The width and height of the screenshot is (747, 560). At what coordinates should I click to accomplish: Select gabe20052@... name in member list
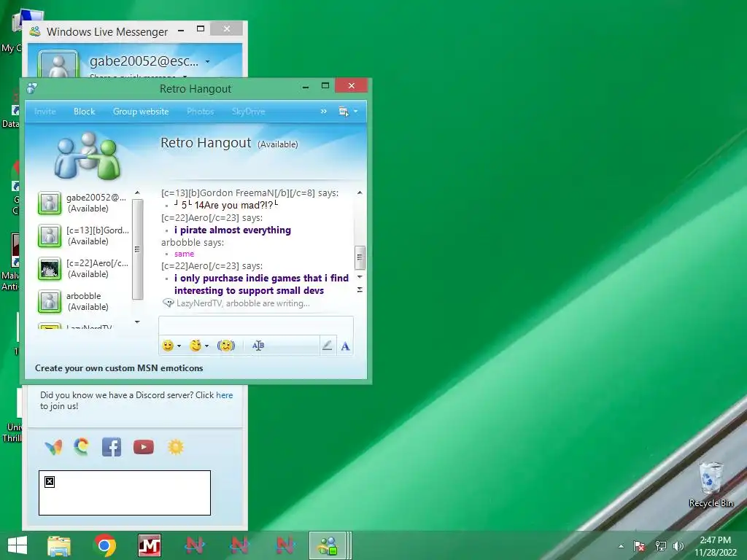click(x=96, y=197)
